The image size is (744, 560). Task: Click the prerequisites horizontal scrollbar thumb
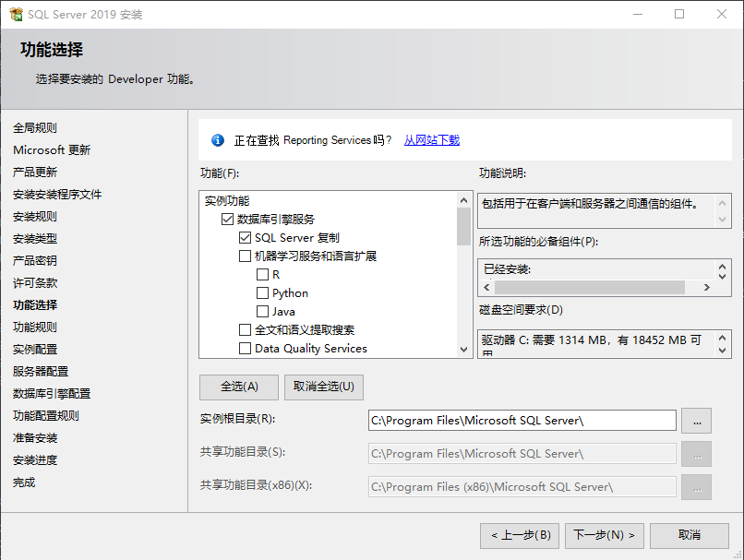tap(590, 287)
